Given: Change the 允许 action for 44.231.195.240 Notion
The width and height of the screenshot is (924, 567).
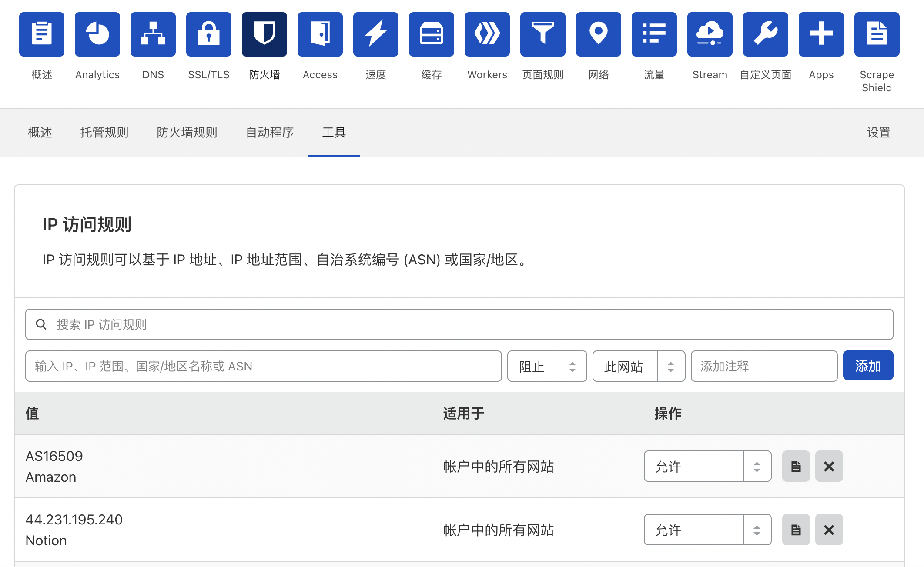Looking at the screenshot, I should click(708, 530).
